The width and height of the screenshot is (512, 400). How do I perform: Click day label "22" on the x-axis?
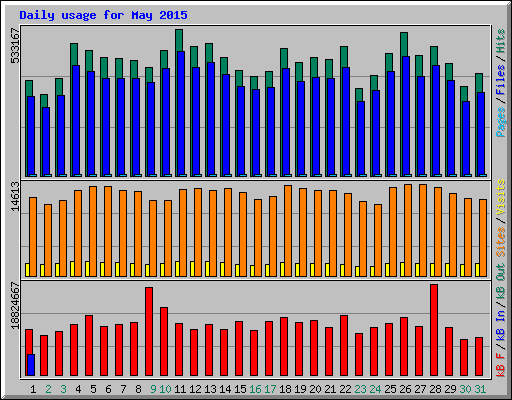tap(345, 389)
